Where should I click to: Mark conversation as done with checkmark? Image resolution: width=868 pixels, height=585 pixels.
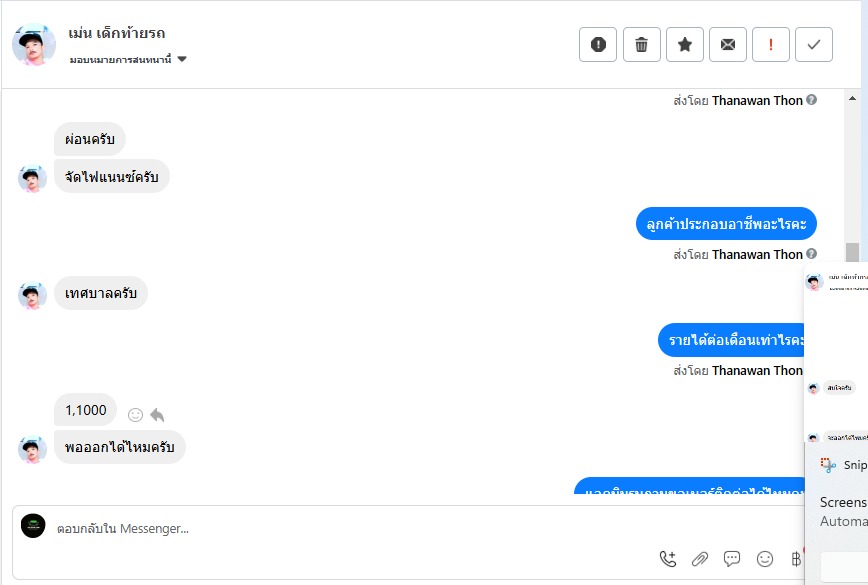point(814,44)
